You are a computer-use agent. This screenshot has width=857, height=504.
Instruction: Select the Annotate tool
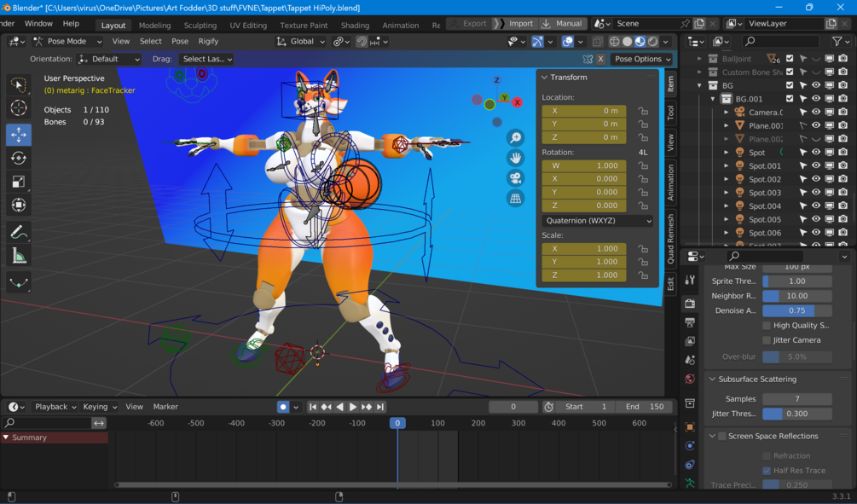(19, 233)
